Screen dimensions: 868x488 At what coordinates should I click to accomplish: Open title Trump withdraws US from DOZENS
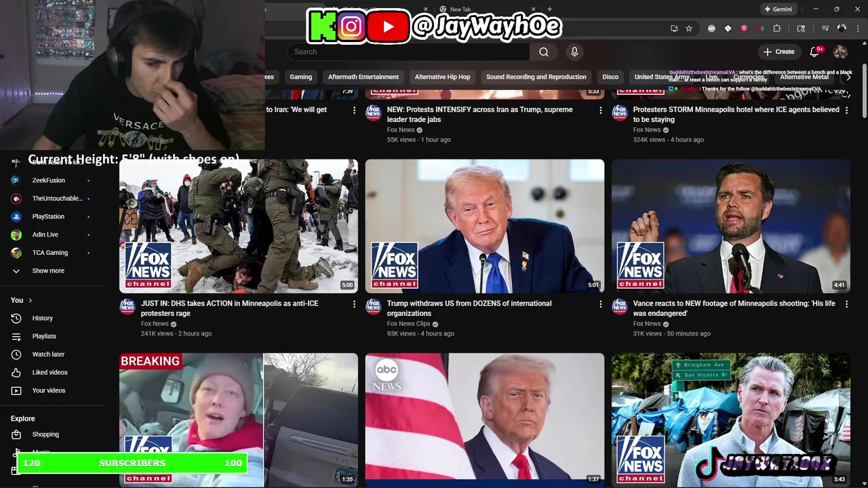pyautogui.click(x=469, y=308)
